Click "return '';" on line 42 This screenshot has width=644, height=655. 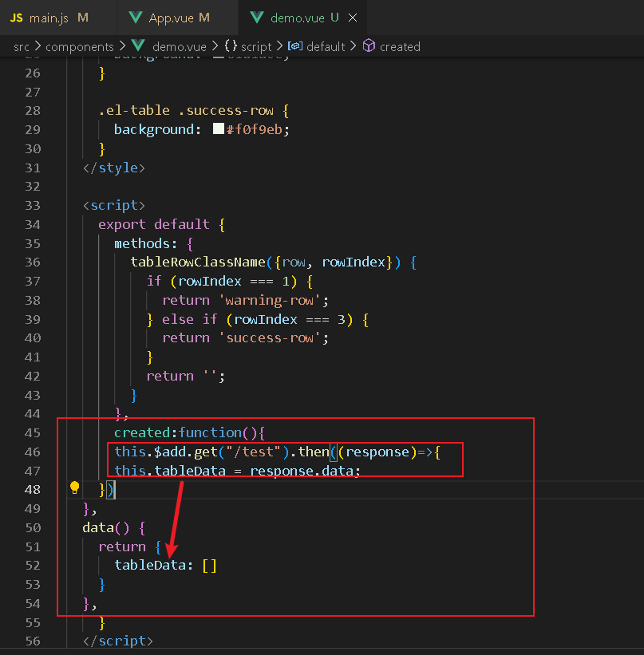[186, 376]
